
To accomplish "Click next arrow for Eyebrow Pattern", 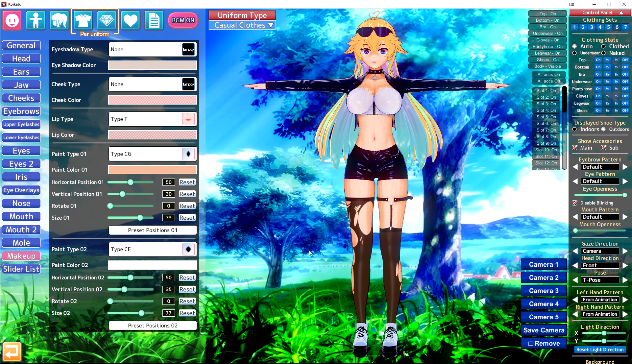I will pos(625,167).
